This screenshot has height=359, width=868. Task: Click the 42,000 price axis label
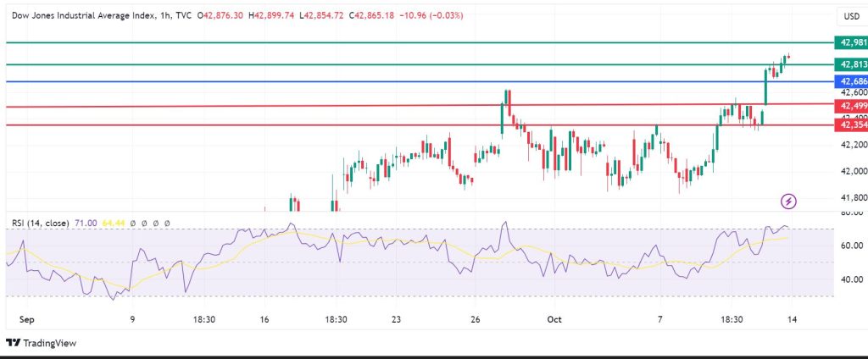click(854, 172)
